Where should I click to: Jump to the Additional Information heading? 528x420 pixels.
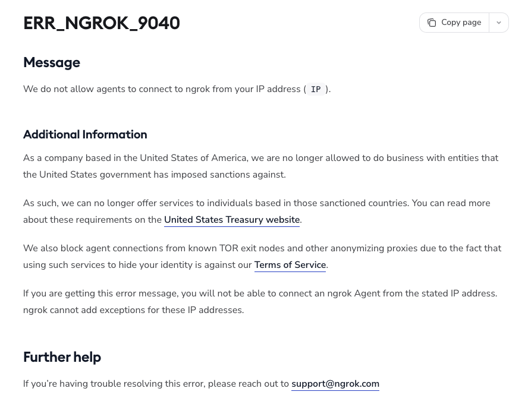point(85,134)
